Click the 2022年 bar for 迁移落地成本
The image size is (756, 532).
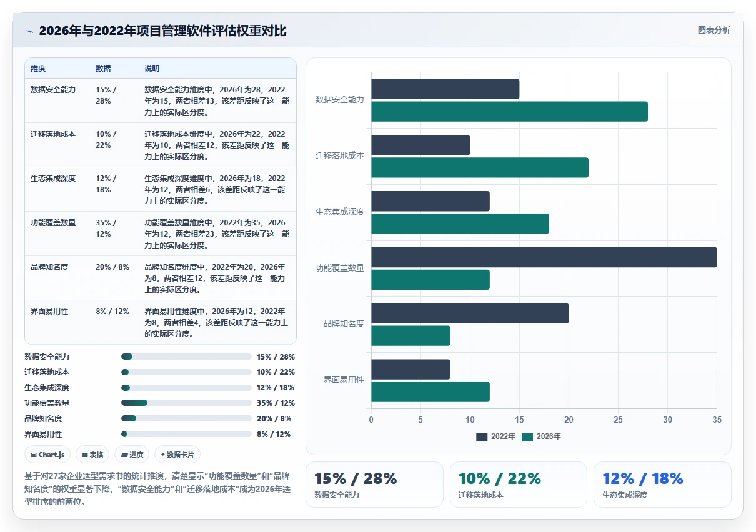coord(420,145)
